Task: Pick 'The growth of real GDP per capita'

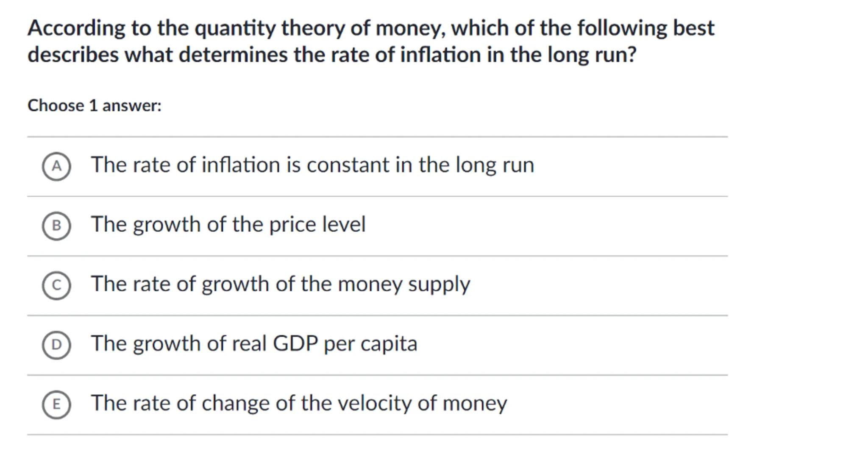Action: point(254,343)
